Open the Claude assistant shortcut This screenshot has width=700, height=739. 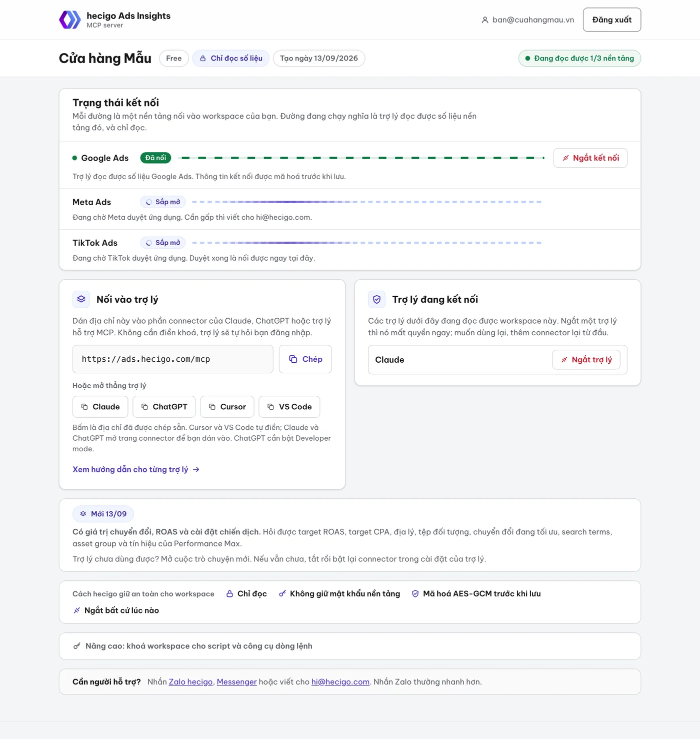[100, 407]
